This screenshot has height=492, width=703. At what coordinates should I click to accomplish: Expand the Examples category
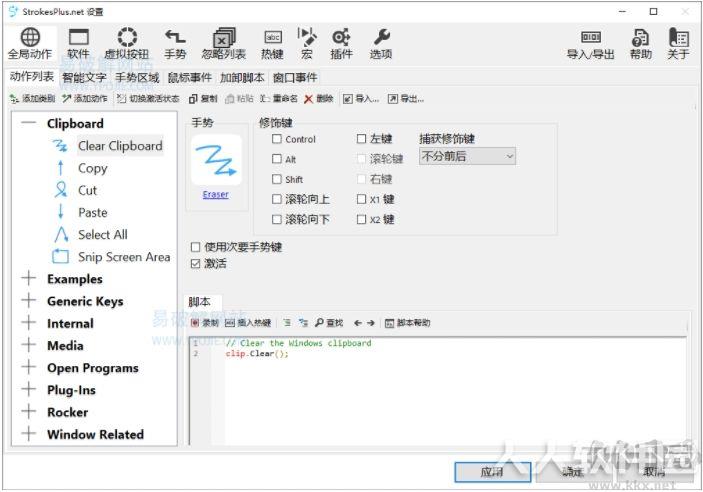point(28,279)
